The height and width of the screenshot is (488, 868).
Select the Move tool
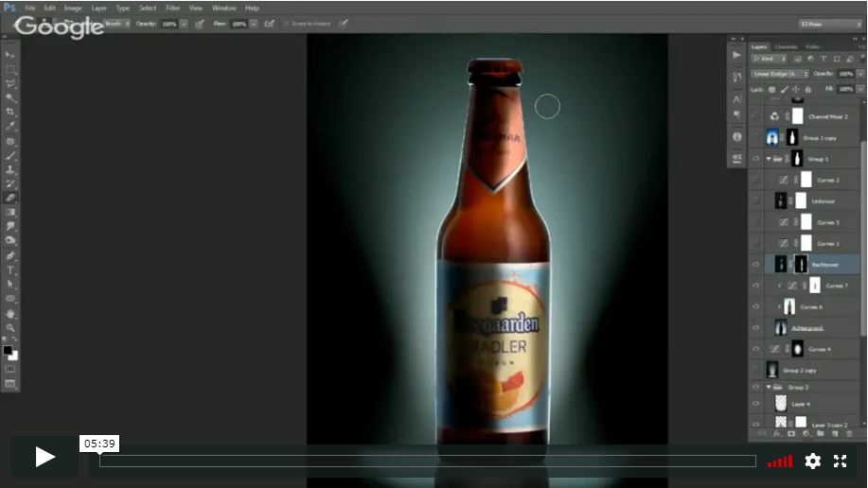pyautogui.click(x=10, y=56)
